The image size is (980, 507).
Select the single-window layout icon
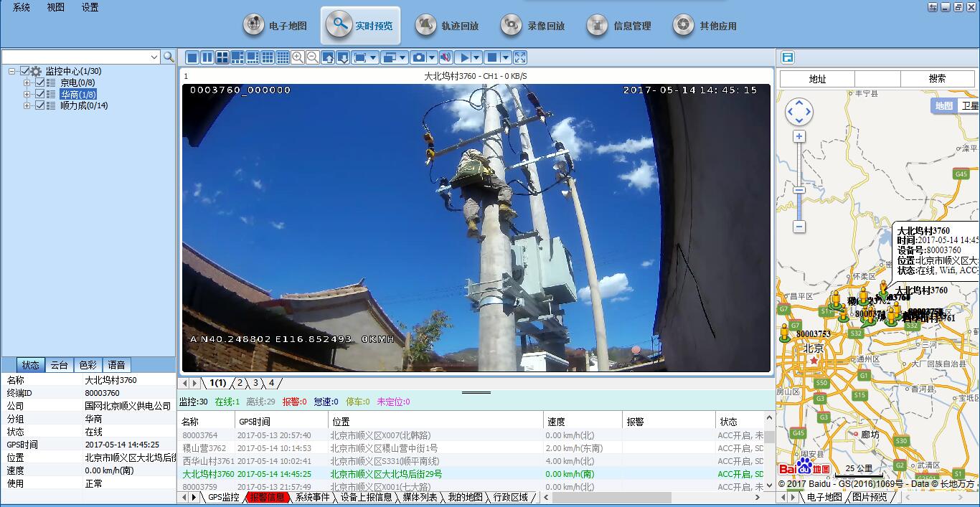192,57
